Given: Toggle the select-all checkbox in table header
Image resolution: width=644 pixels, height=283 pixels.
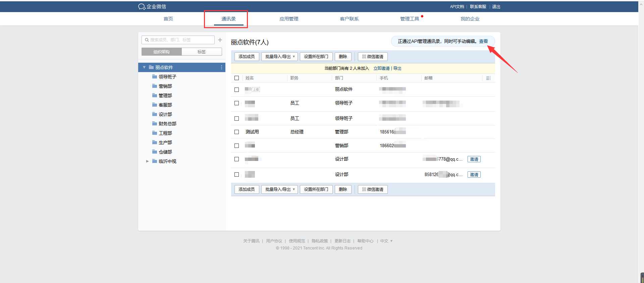Looking at the screenshot, I should [237, 78].
